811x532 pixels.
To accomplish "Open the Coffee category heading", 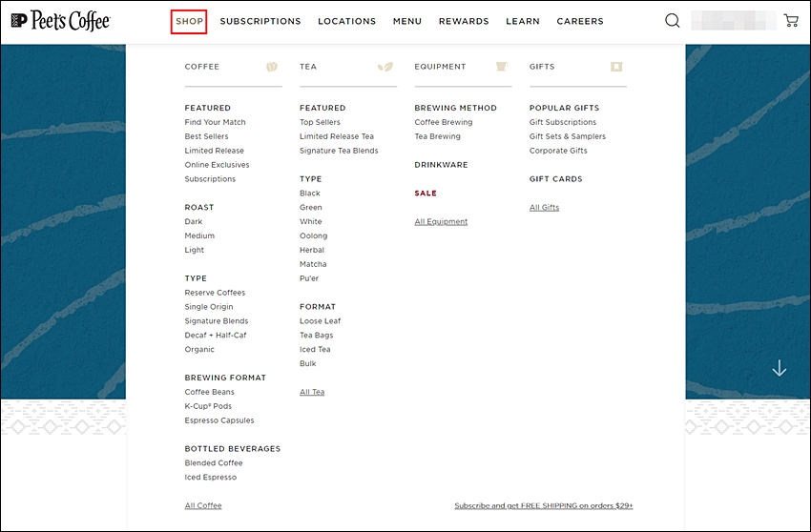I will coord(201,67).
